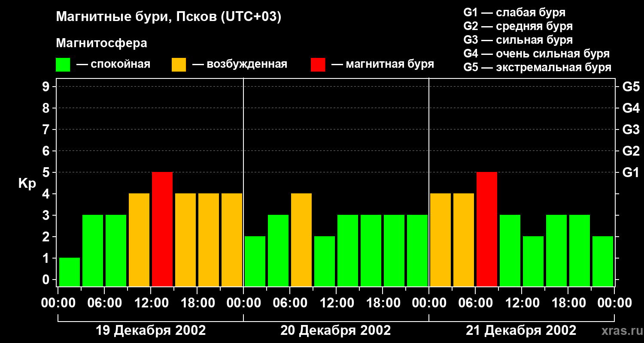Click the '06:00' time label under 19 December
Viewport: 644px width, 343px height.
click(x=104, y=303)
